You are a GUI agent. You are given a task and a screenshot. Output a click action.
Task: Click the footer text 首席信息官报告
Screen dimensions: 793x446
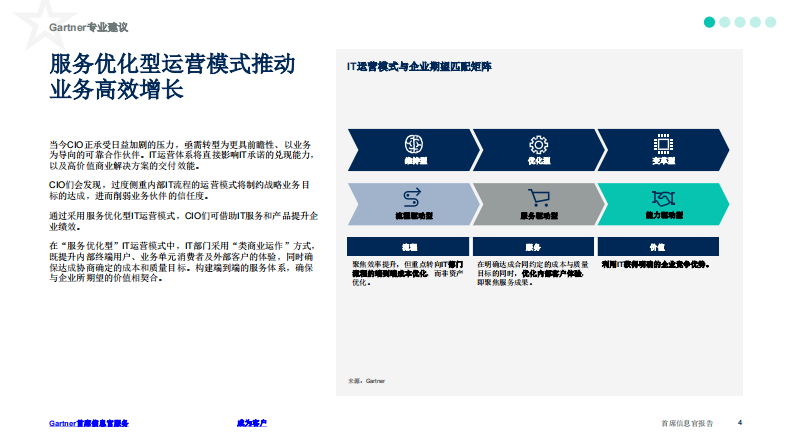pos(687,423)
